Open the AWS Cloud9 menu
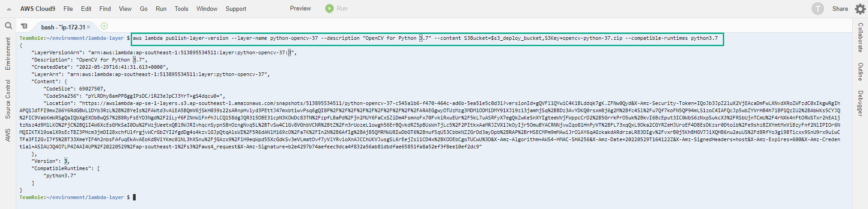Screen dimensions: 868x209 tap(38, 9)
